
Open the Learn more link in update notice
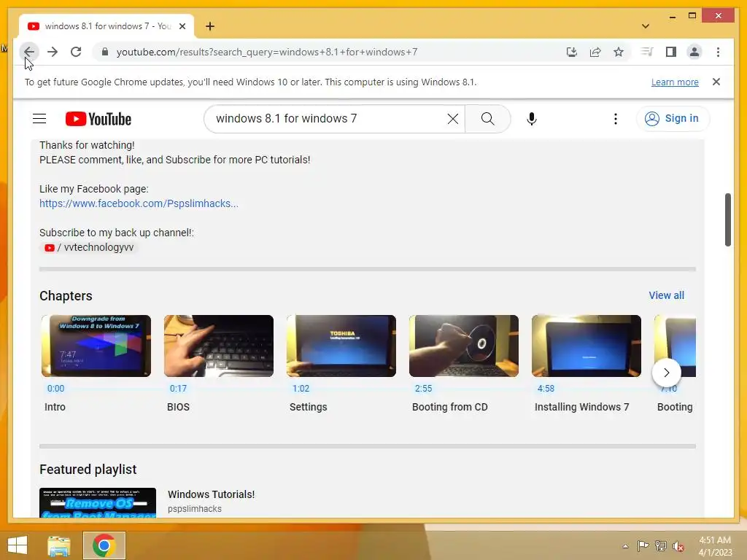pyautogui.click(x=675, y=82)
